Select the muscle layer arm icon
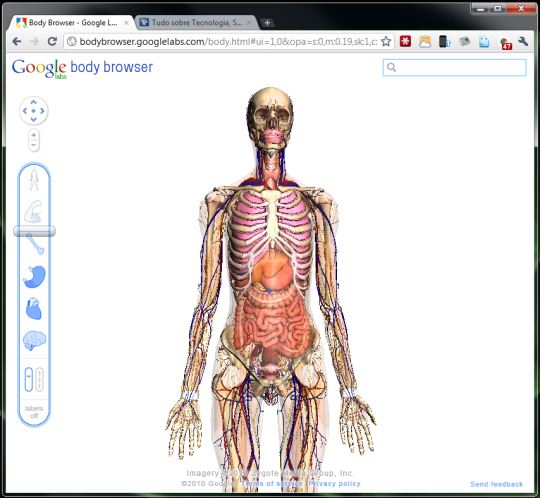The image size is (540, 498). [34, 211]
